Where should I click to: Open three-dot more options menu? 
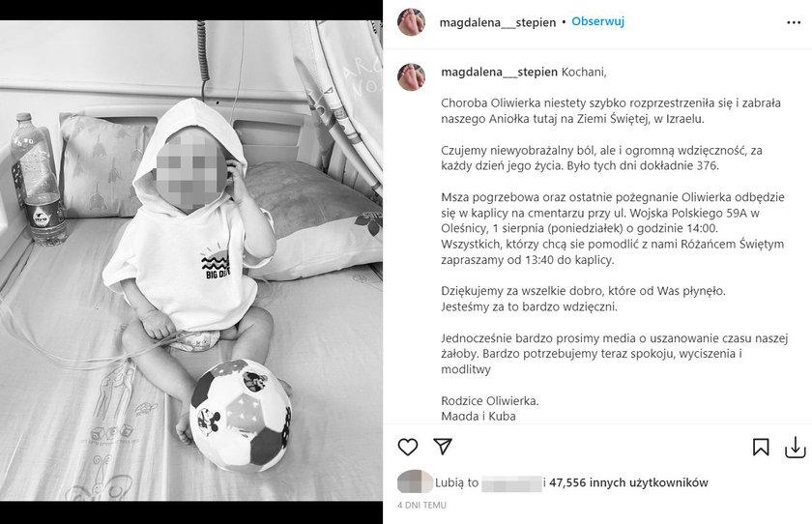point(794,23)
